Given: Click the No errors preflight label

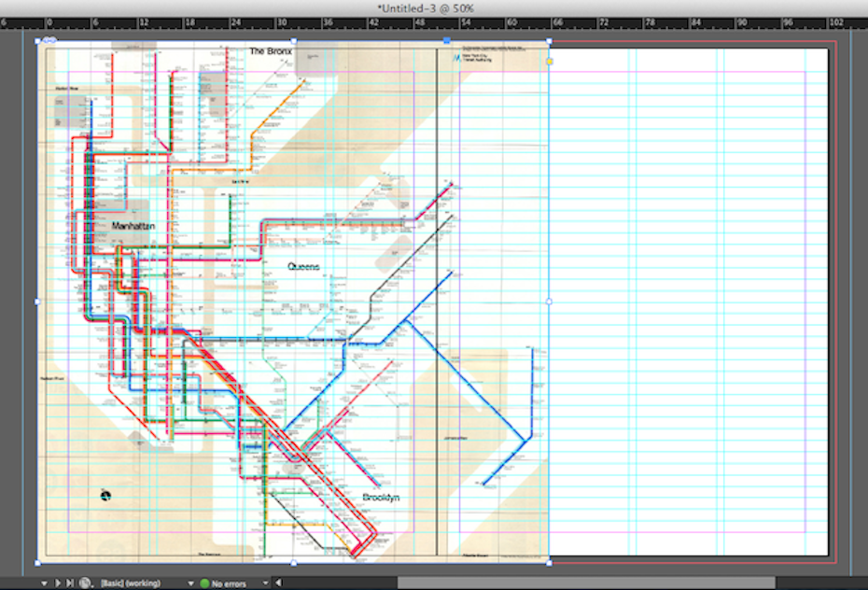Looking at the screenshot, I should point(230,583).
